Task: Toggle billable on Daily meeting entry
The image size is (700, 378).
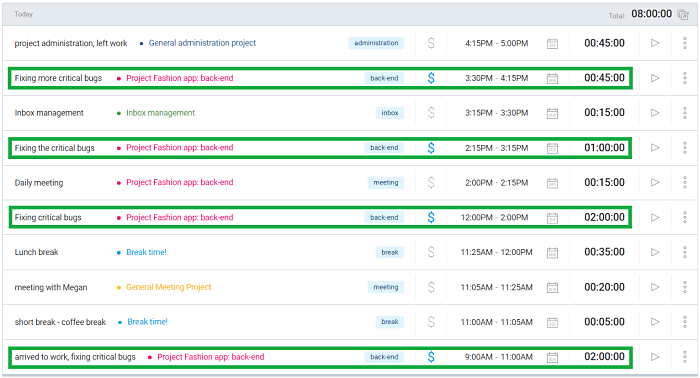Action: click(x=431, y=183)
